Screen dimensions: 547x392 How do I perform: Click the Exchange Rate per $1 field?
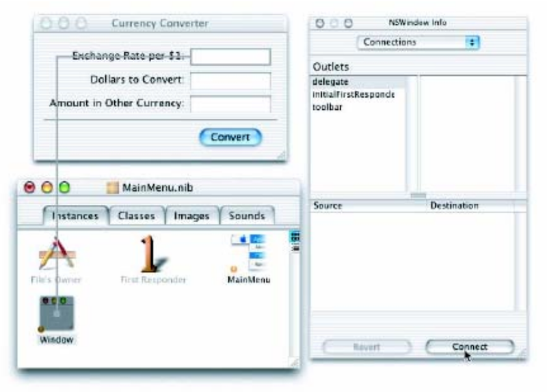[x=230, y=57]
